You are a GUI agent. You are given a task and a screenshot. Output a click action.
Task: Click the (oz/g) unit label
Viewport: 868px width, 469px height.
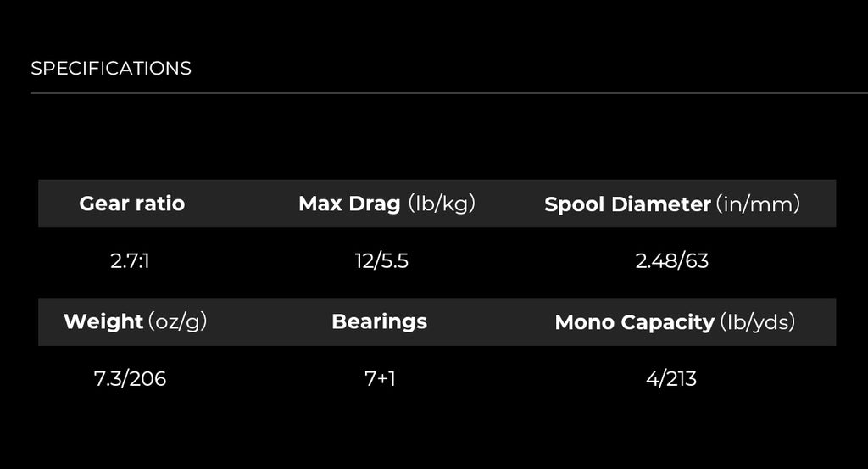pos(177,321)
